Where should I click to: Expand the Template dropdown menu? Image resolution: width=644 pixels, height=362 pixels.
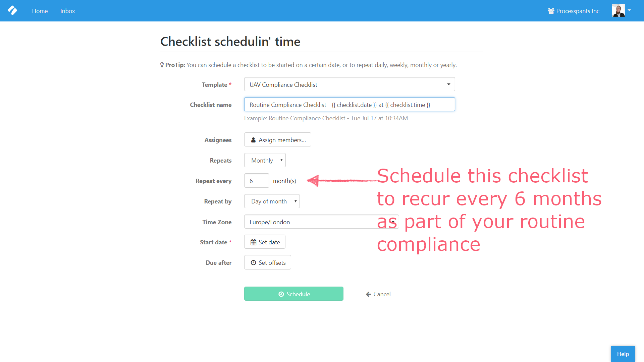click(x=448, y=84)
